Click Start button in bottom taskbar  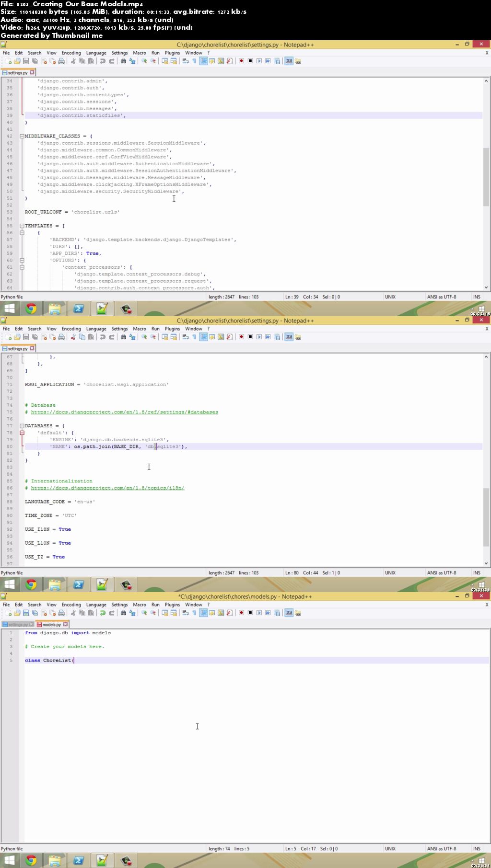[10, 861]
